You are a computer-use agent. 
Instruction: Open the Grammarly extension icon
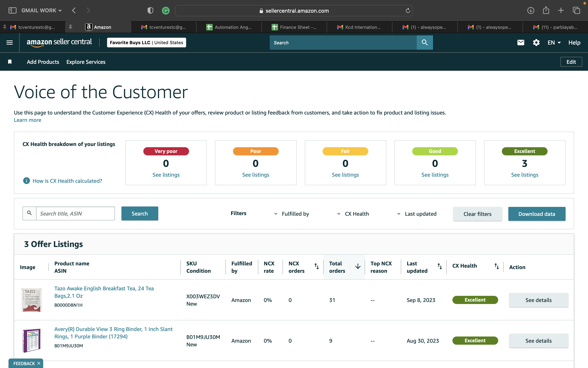tap(166, 10)
